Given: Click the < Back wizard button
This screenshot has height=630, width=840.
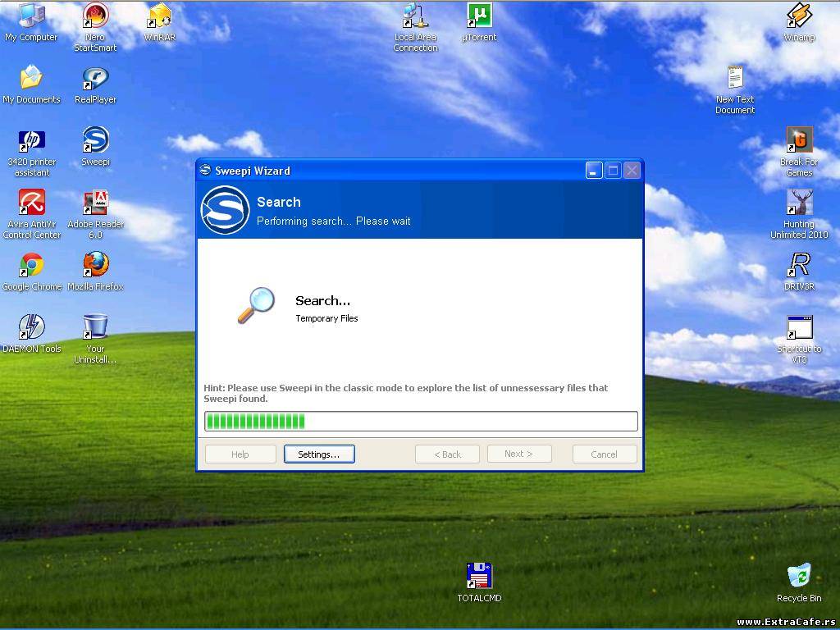Looking at the screenshot, I should pos(447,454).
